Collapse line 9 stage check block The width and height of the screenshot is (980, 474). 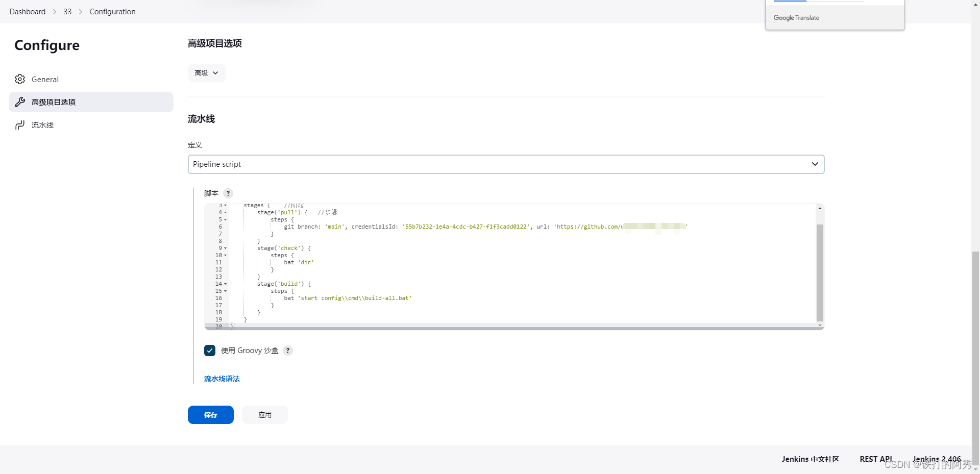(226, 248)
